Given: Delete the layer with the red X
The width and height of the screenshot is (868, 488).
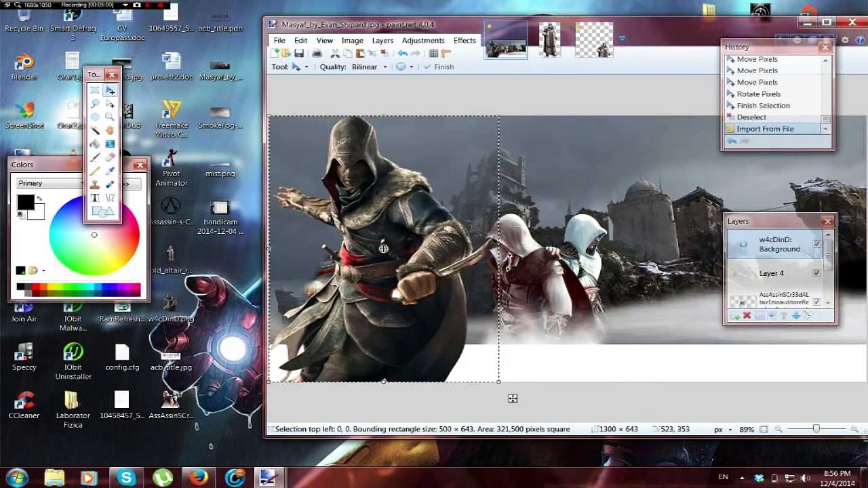Looking at the screenshot, I should click(x=747, y=316).
